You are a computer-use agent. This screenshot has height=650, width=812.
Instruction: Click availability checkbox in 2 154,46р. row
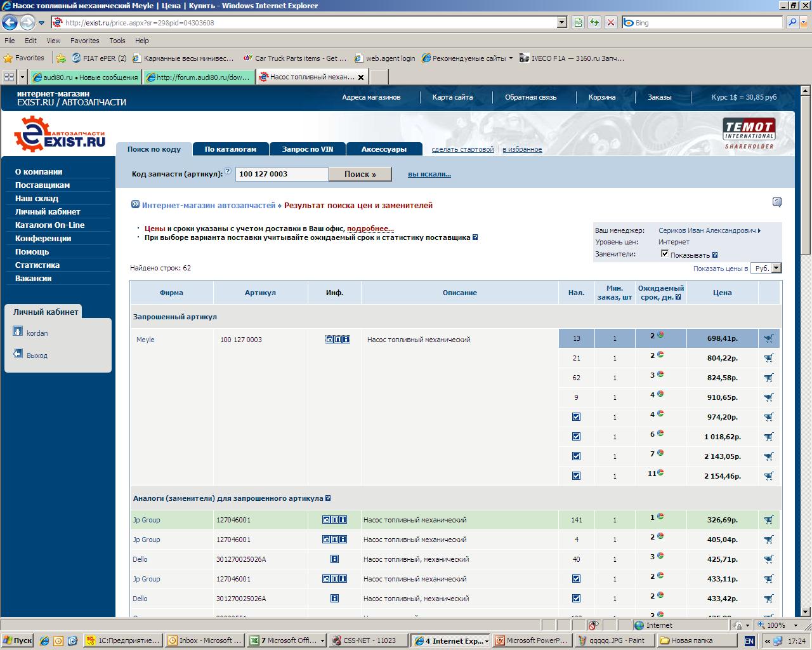click(576, 476)
